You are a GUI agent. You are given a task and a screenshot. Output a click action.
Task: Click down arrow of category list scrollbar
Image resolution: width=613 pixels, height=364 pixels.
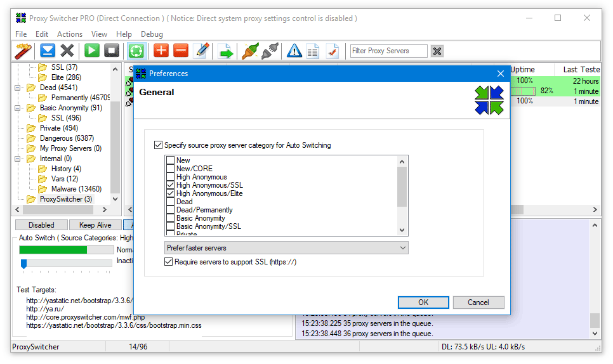click(402, 230)
